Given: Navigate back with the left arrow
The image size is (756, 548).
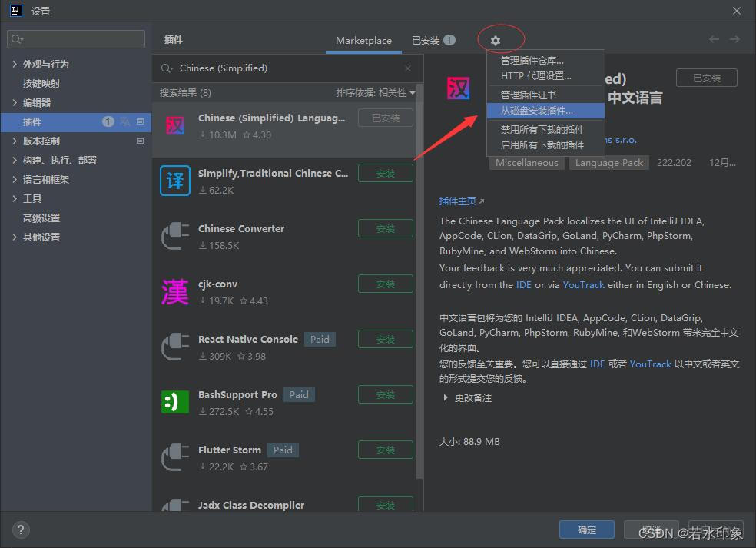Looking at the screenshot, I should (x=714, y=39).
